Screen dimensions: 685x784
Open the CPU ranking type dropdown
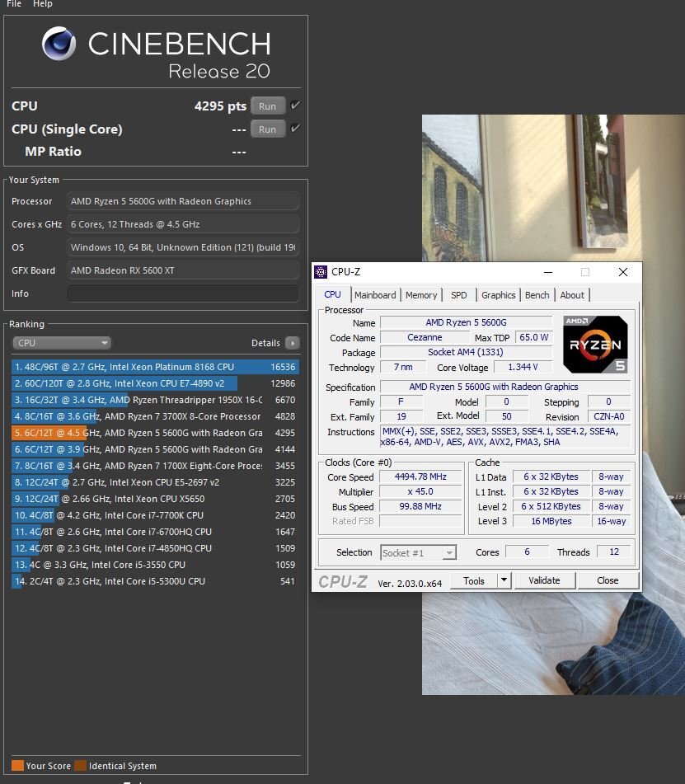[62, 343]
